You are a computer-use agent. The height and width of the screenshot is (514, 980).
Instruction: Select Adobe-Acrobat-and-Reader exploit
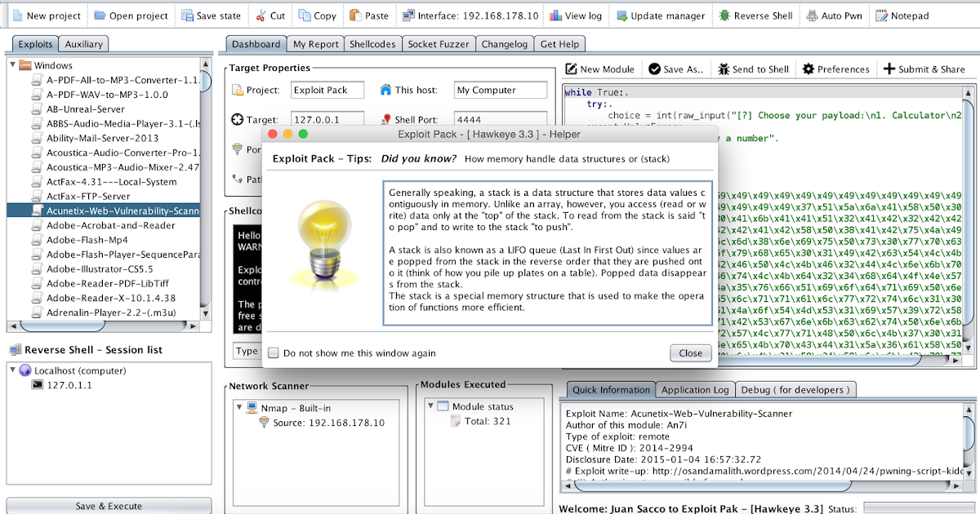click(110, 225)
